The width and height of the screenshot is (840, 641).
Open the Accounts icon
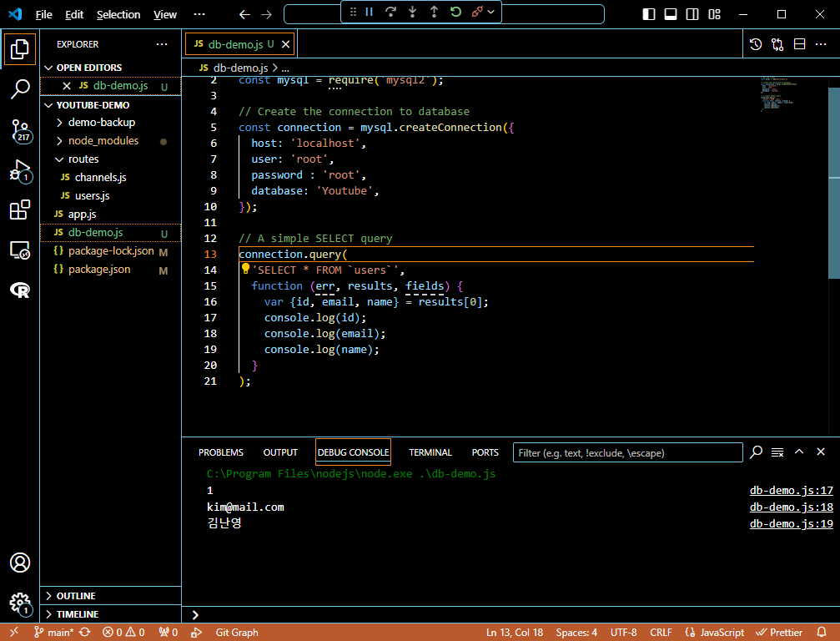pos(20,563)
